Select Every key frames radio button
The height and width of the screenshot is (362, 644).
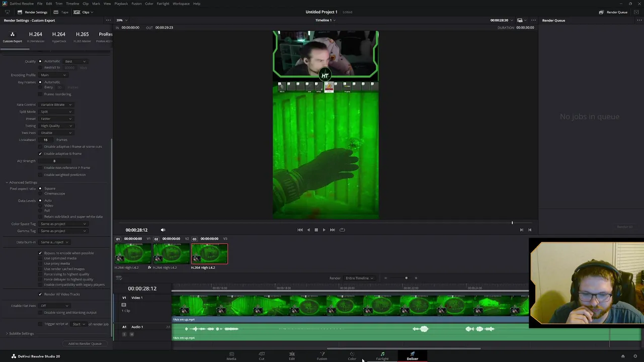click(x=40, y=87)
